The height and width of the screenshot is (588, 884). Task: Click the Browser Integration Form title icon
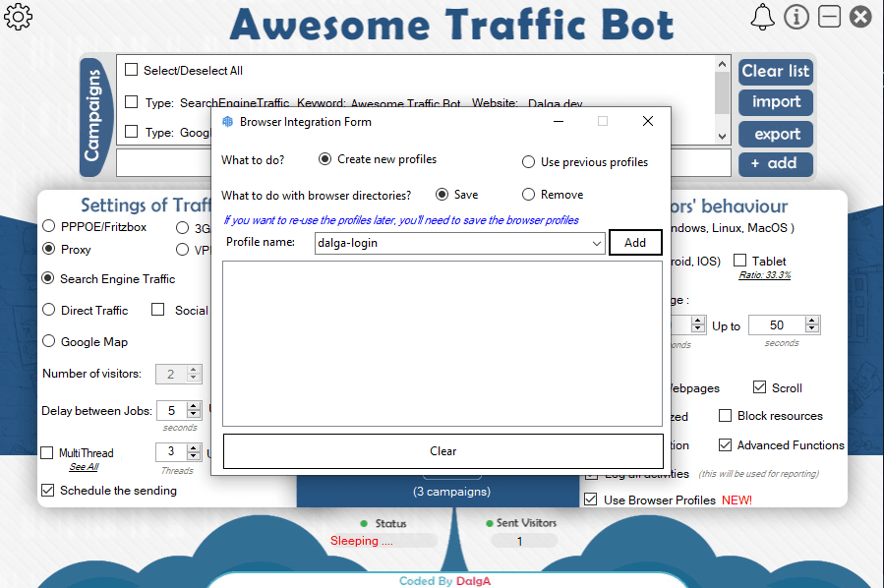[x=228, y=122]
